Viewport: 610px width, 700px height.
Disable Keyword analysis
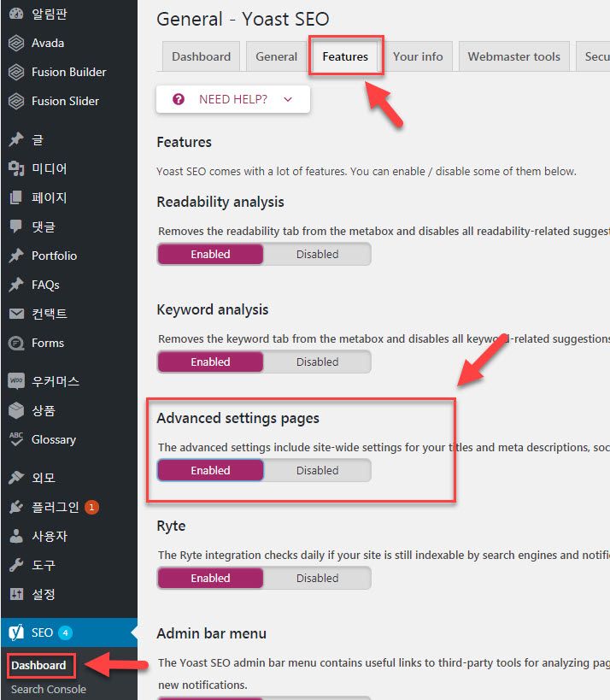[317, 362]
